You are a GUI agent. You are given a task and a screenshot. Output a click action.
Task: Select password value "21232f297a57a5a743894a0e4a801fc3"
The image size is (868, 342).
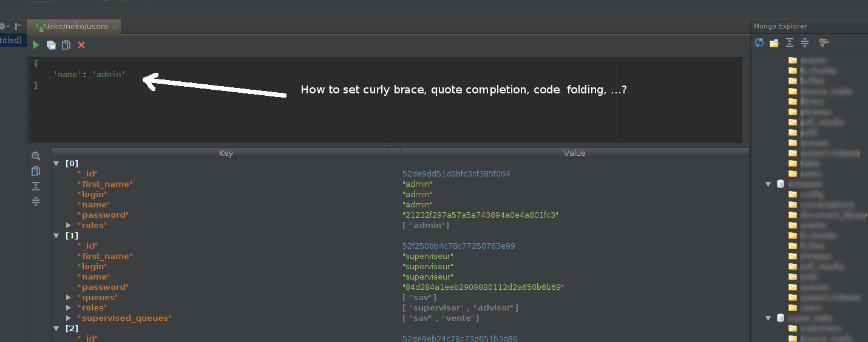coord(480,215)
